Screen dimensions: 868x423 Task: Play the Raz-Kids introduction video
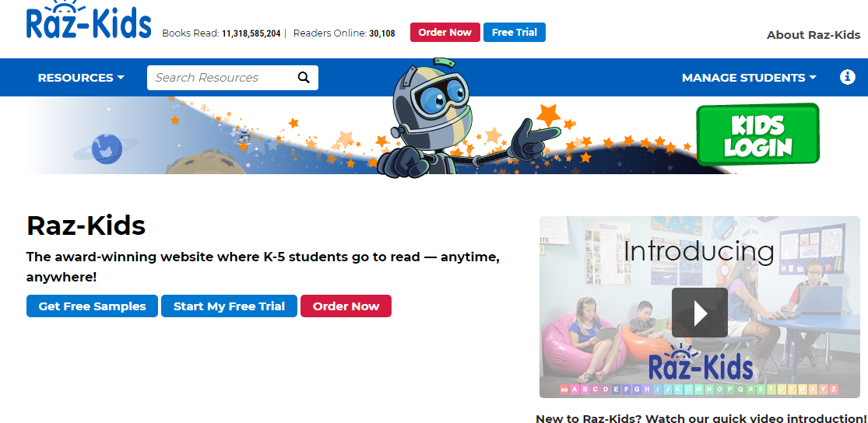(699, 313)
